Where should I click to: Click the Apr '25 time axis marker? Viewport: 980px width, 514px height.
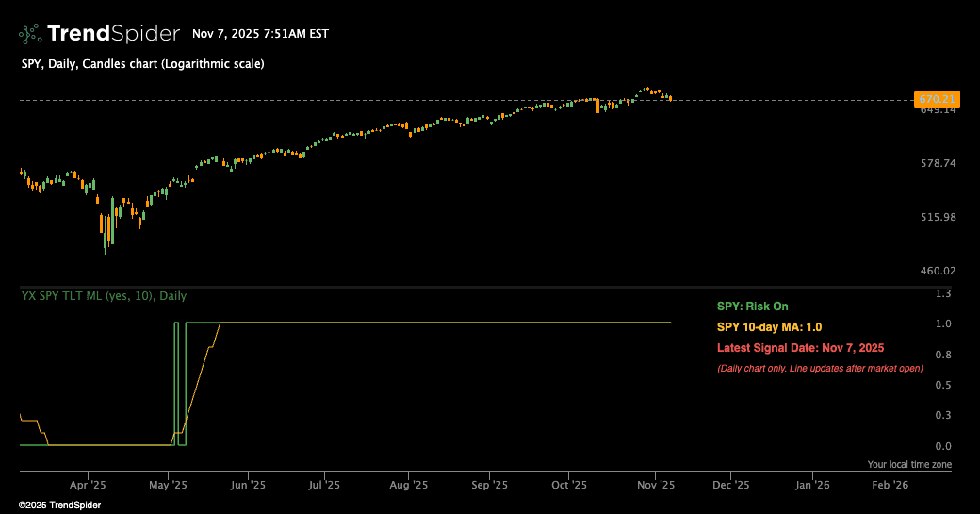[x=87, y=485]
